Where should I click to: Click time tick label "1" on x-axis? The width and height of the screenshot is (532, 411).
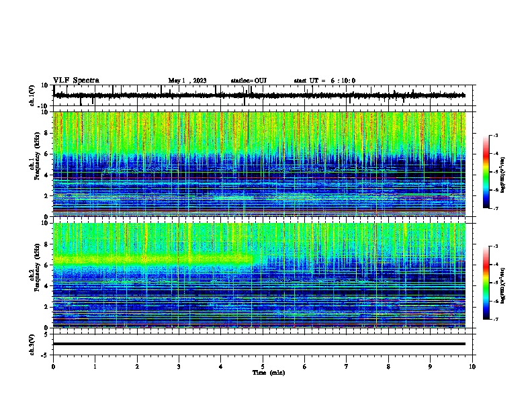95,366
